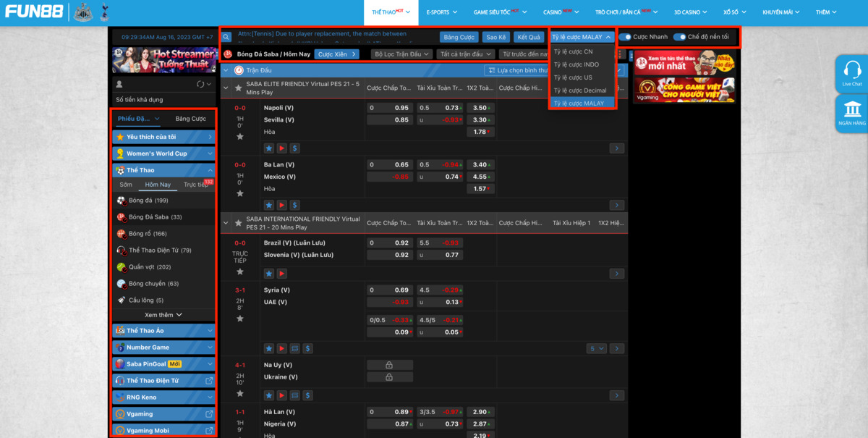Viewport: 868px width, 438px height.
Task: Click the Kết Quả button
Action: [529, 37]
